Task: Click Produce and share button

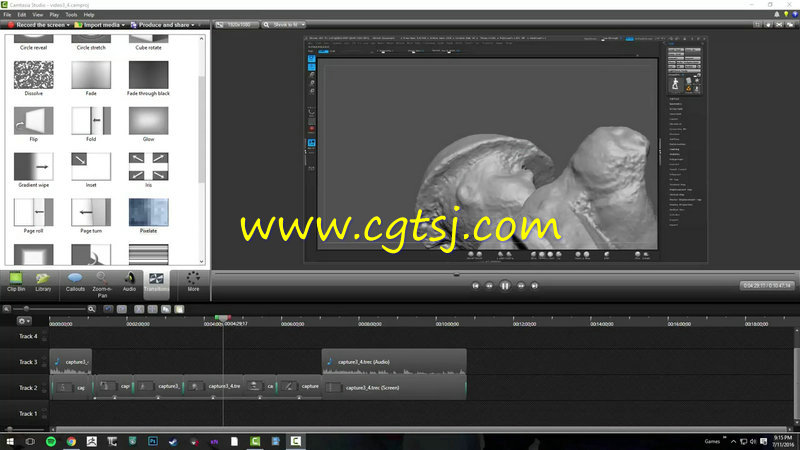Action: [x=160, y=24]
